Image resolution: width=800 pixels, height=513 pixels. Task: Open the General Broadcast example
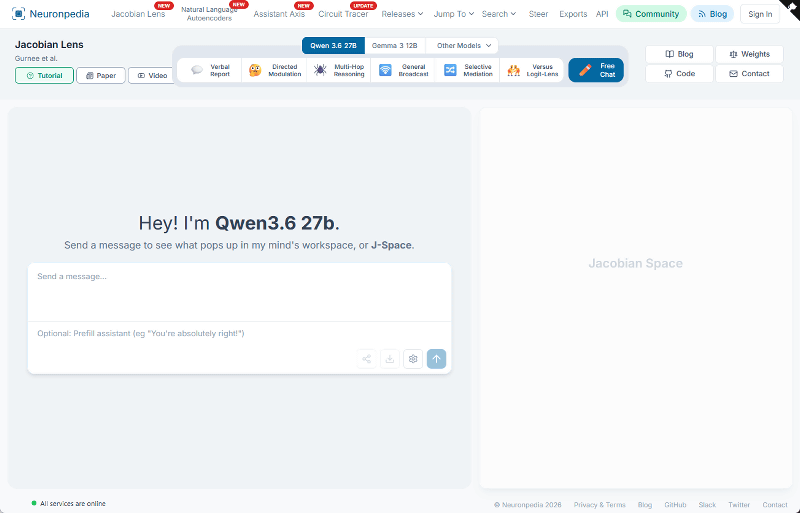(x=403, y=70)
